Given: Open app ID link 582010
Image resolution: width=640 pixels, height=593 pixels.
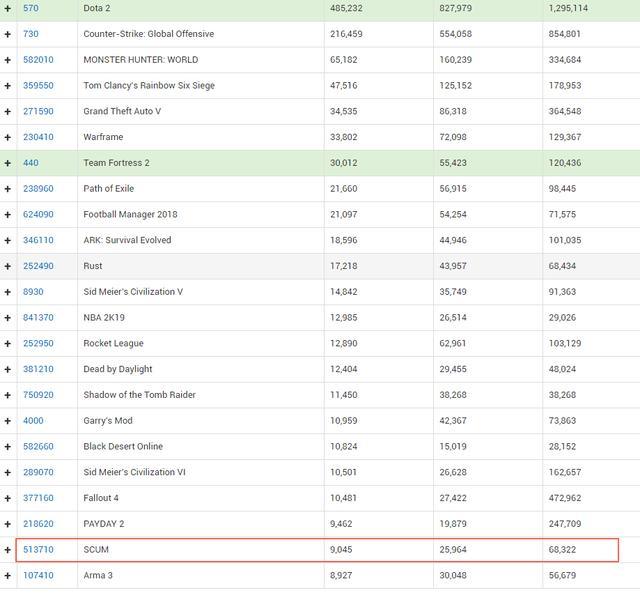Looking at the screenshot, I should pyautogui.click(x=38, y=60).
